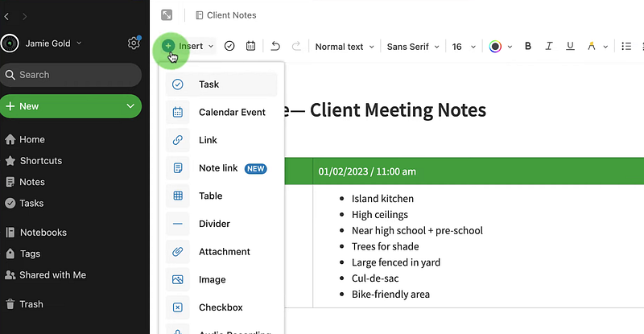The height and width of the screenshot is (334, 644).
Task: Toggle underline formatting
Action: (x=570, y=46)
